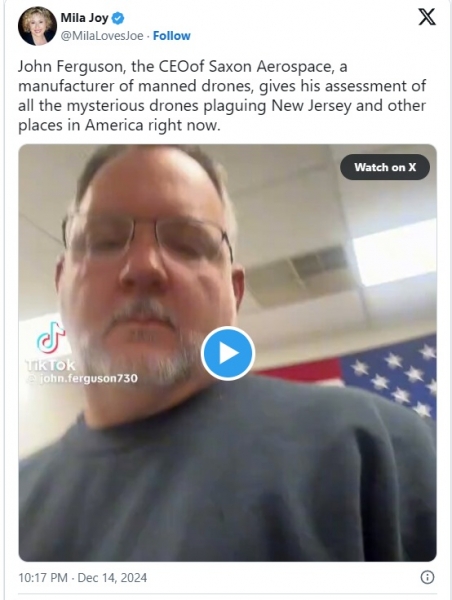Click the ceiling light in video frame
The width and height of the screenshot is (452, 600).
(x=394, y=253)
